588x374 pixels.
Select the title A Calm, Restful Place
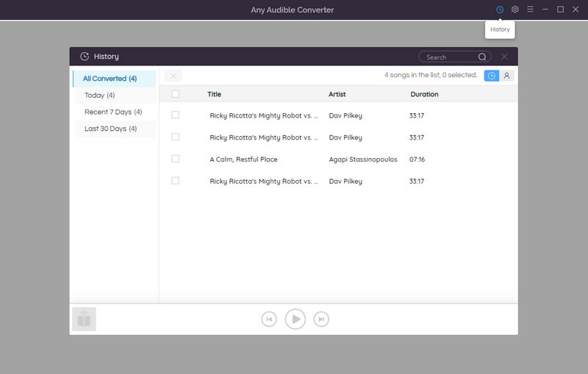coord(243,159)
